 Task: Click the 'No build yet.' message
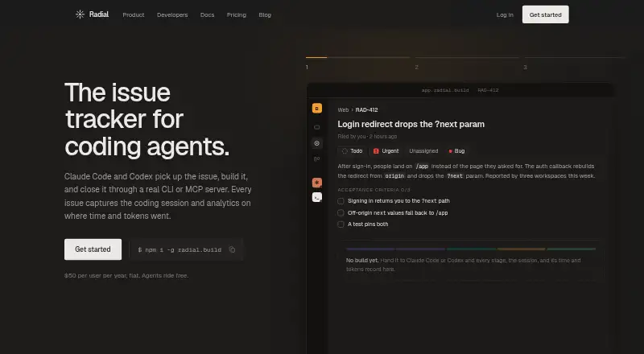coord(362,261)
